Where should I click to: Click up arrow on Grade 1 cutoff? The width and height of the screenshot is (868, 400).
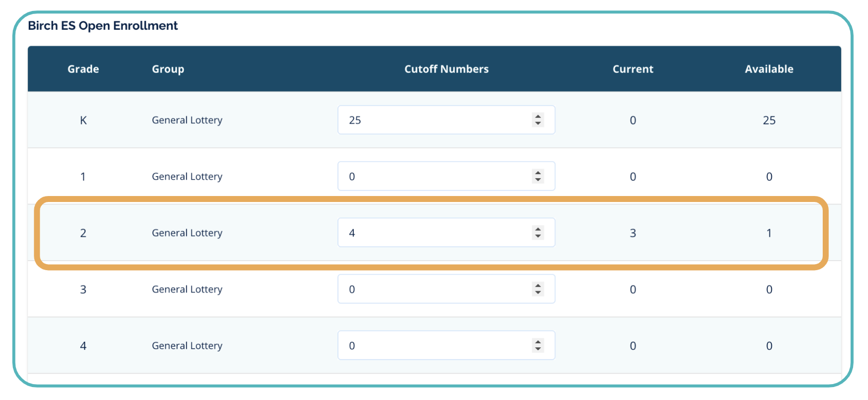click(538, 173)
